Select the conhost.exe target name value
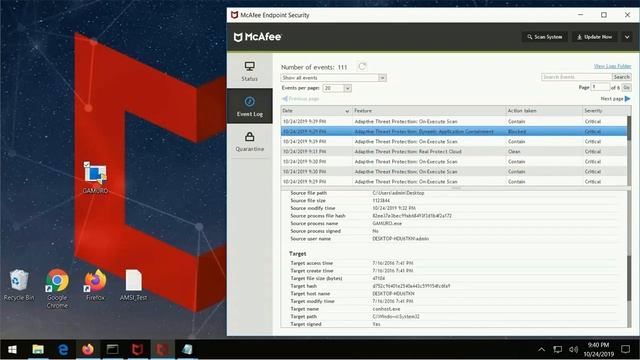 click(386, 309)
